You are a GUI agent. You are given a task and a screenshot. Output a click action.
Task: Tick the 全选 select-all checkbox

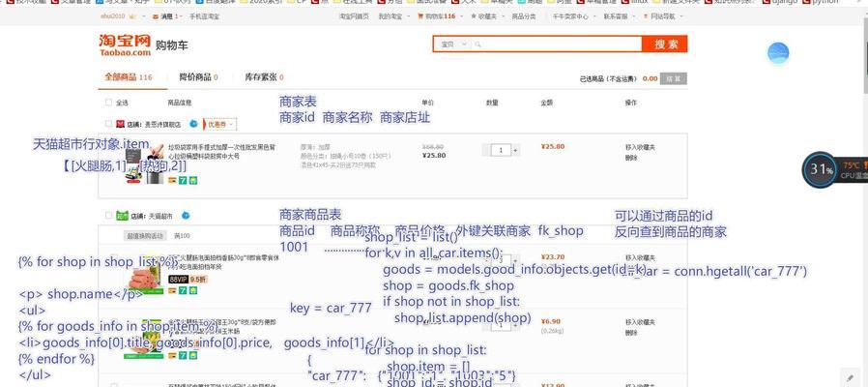108,103
